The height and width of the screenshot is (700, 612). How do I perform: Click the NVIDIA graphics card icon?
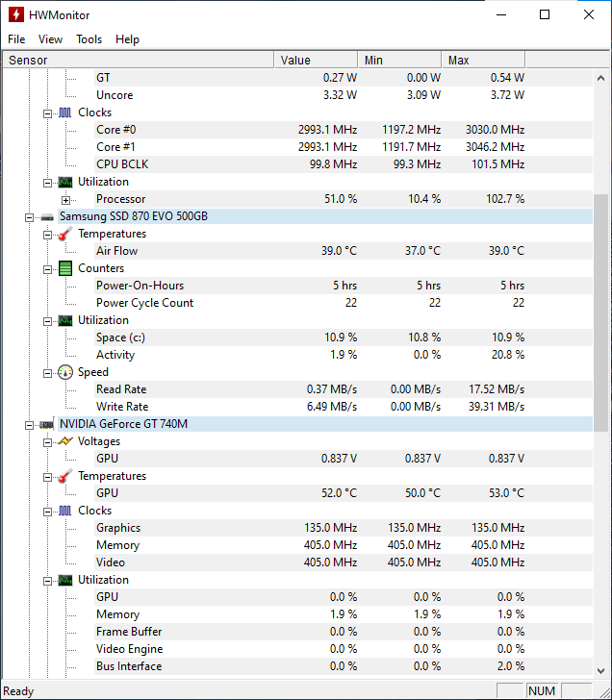46,425
